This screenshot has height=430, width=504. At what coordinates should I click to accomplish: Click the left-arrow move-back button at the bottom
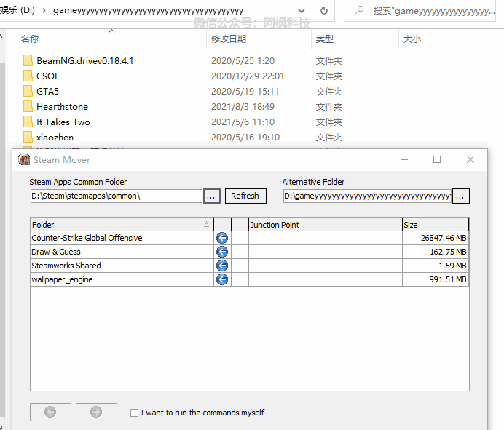[50, 412]
